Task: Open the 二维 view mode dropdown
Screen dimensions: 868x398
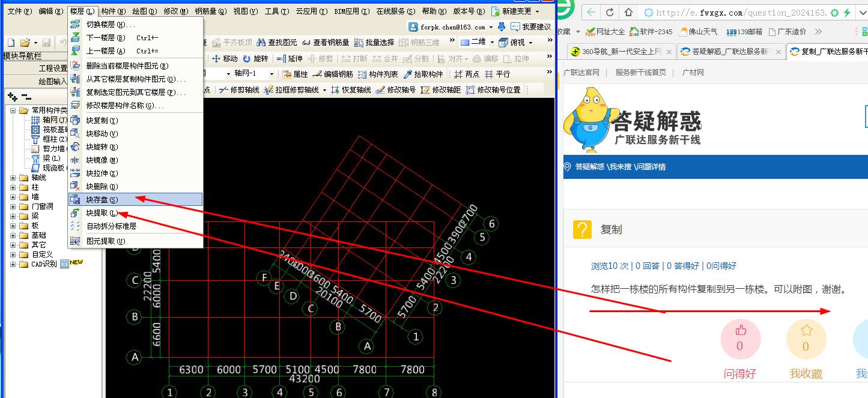Action: (x=491, y=42)
